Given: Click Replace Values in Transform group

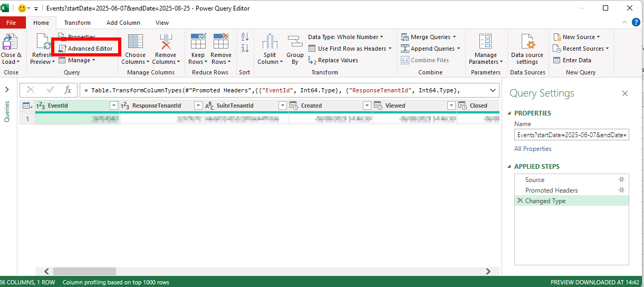Looking at the screenshot, I should [x=333, y=60].
